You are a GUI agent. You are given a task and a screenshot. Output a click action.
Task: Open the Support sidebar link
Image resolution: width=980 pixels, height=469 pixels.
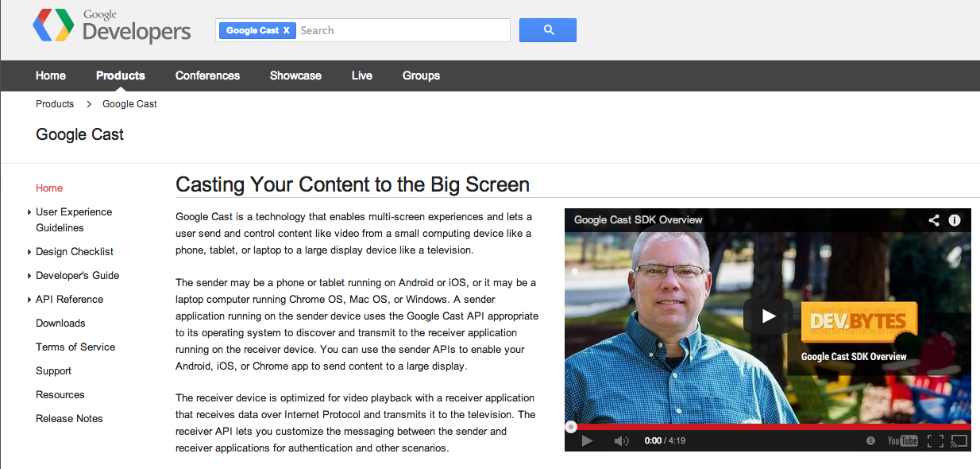(x=53, y=371)
